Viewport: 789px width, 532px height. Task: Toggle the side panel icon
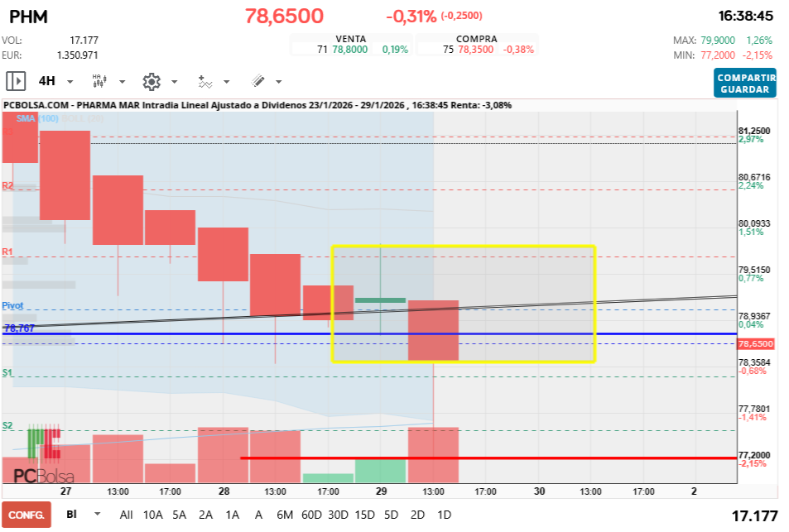[x=16, y=81]
